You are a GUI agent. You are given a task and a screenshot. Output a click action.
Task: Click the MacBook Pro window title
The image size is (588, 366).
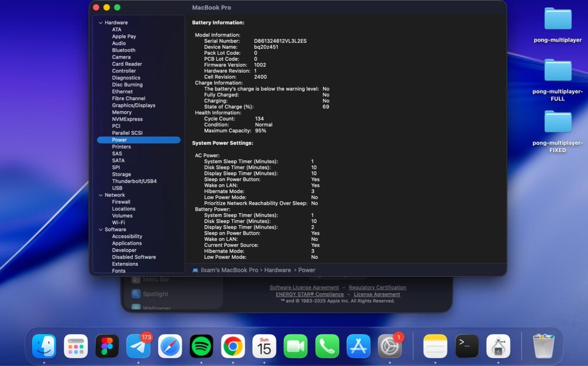pos(212,8)
